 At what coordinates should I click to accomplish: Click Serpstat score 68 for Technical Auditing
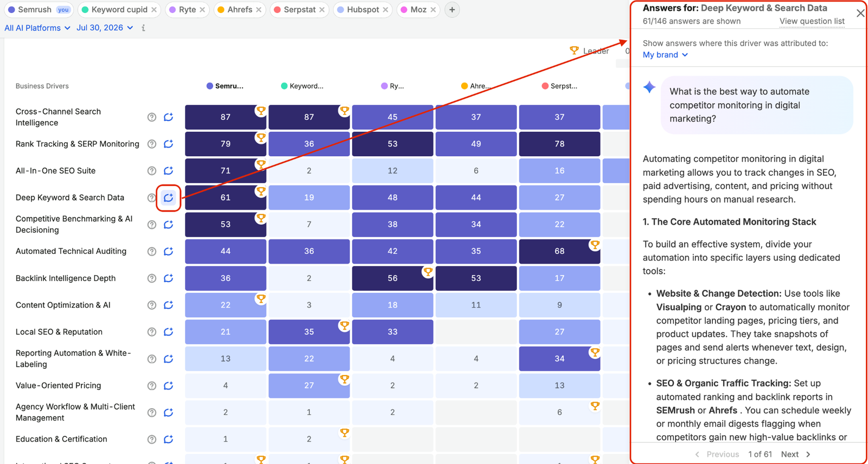[559, 251]
